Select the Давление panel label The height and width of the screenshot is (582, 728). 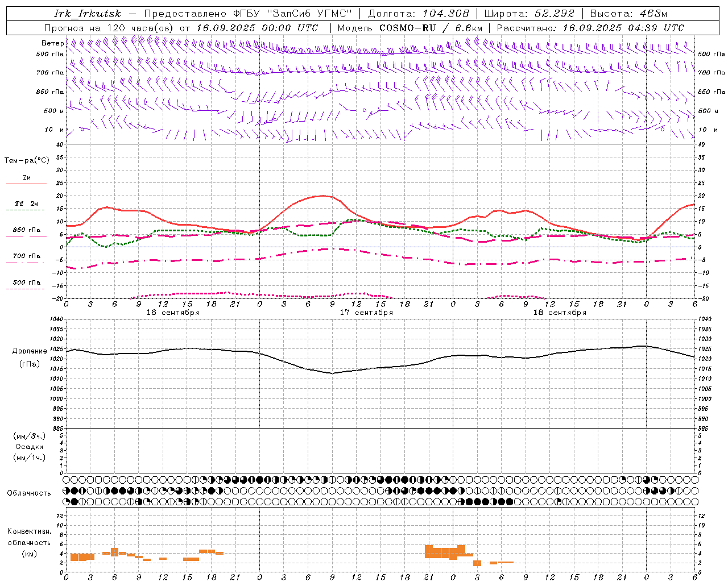click(30, 351)
